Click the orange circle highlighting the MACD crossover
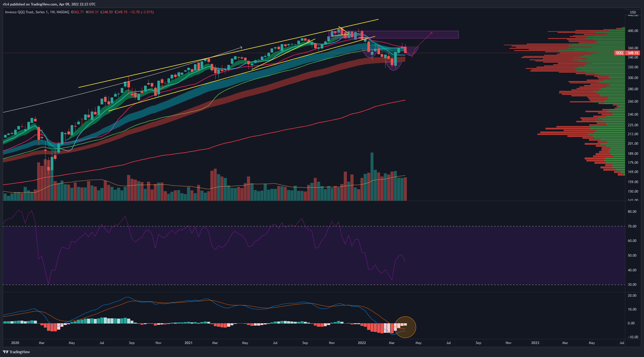644x357 pixels. pos(405,327)
